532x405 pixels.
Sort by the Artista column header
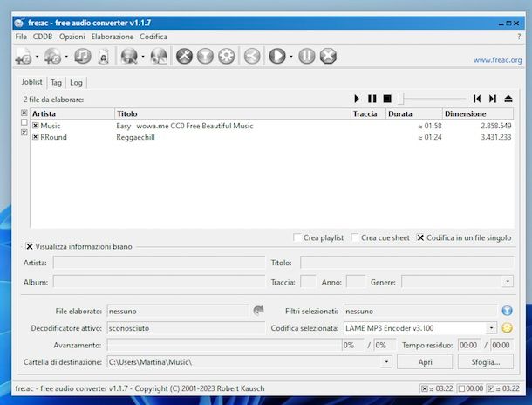point(72,113)
